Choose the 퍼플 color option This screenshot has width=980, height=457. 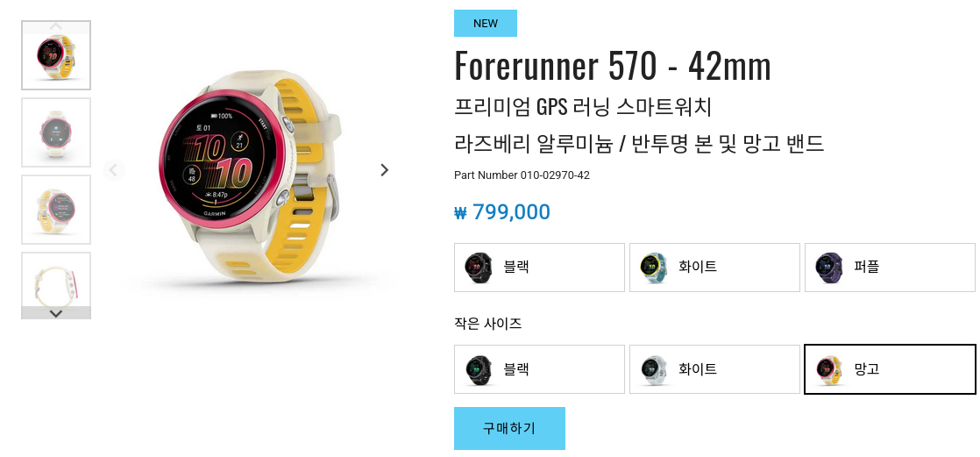click(x=890, y=268)
